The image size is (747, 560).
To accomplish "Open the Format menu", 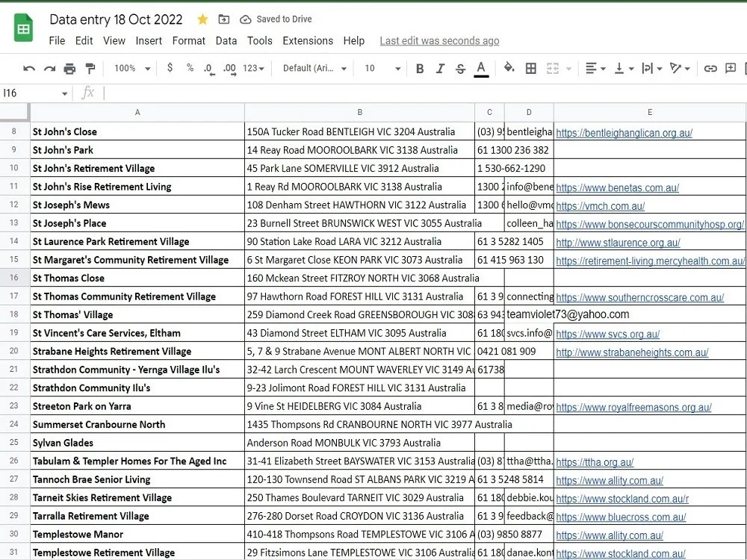I will coord(189,41).
